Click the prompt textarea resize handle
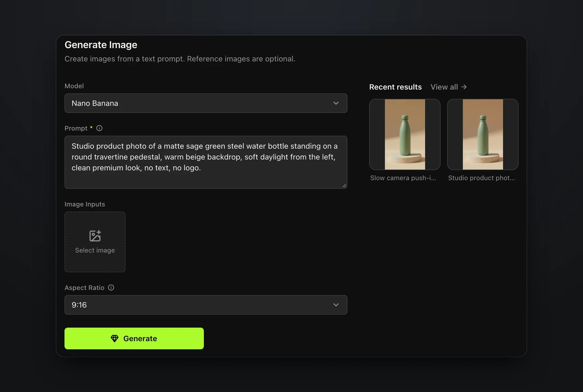The width and height of the screenshot is (583, 392). pos(344,186)
